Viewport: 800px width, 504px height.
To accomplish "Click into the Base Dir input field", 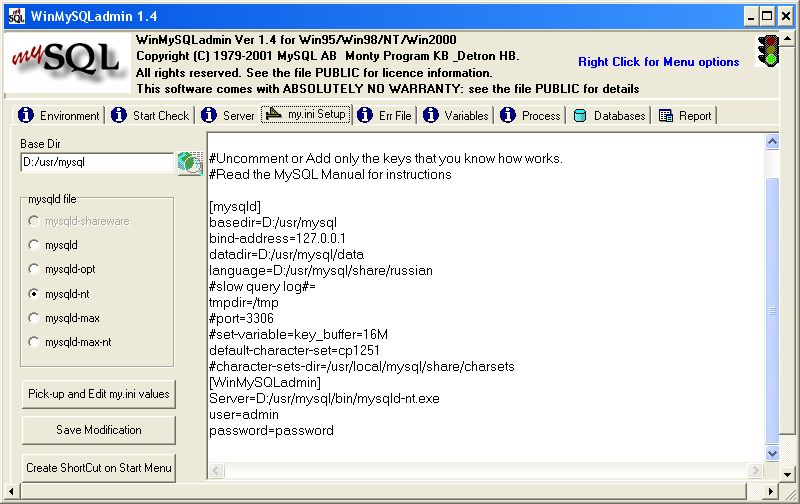I will coord(97,162).
